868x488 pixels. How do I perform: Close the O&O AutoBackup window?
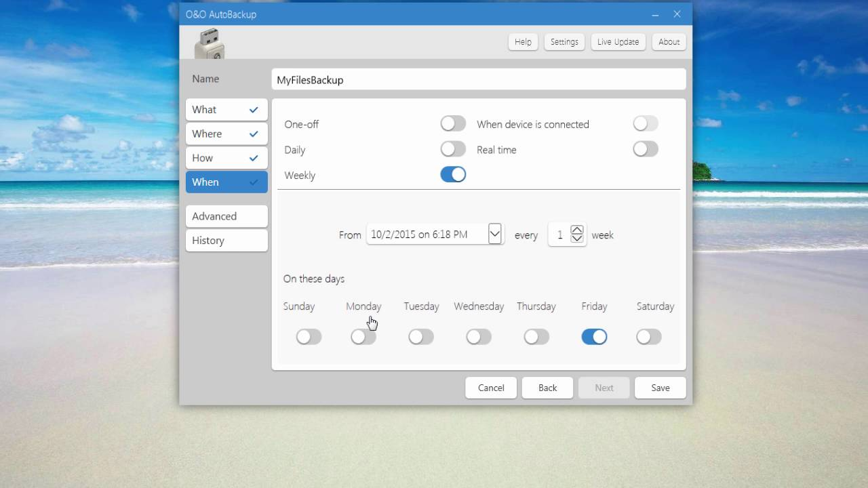(677, 14)
